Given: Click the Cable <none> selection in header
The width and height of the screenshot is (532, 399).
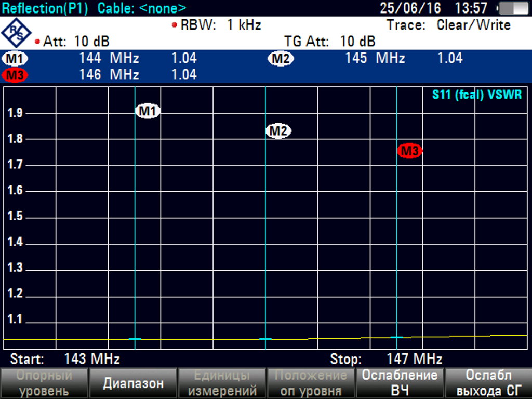Looking at the screenshot, I should pos(141,8).
